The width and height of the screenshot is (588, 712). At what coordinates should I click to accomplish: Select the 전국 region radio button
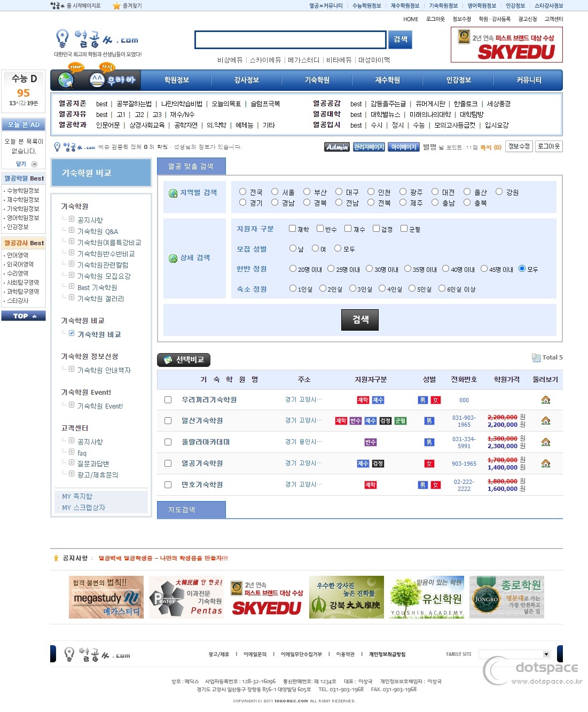[243, 191]
